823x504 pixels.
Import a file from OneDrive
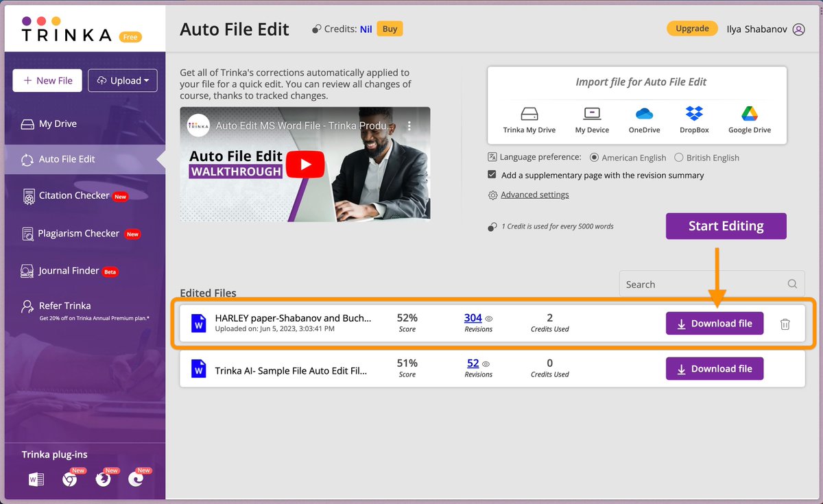[x=643, y=118]
